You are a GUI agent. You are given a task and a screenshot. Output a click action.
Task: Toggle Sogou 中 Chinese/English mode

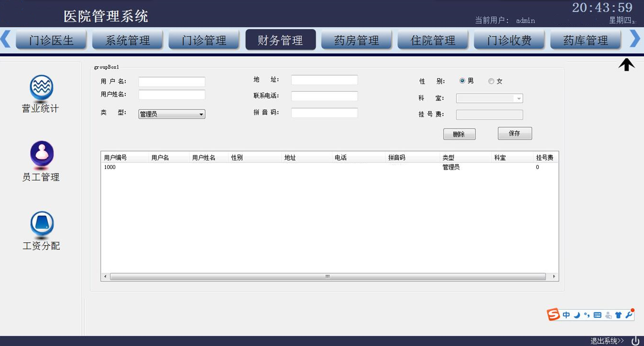point(566,315)
